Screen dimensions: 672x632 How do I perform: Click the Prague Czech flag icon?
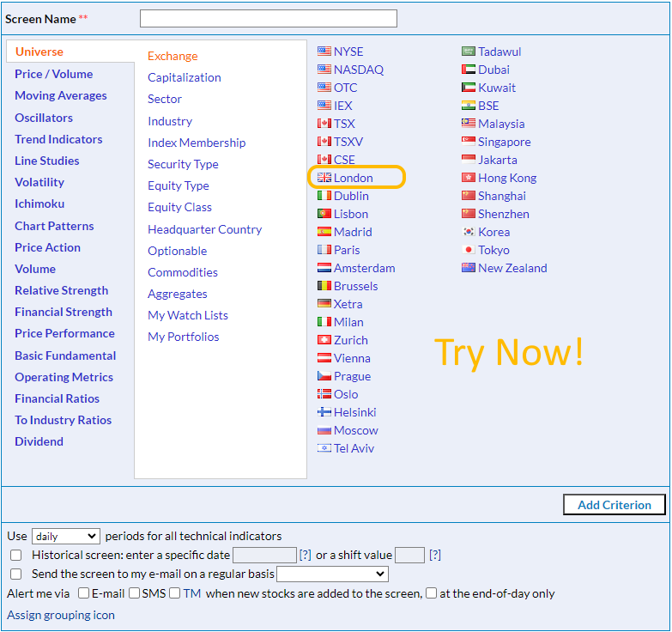324,376
